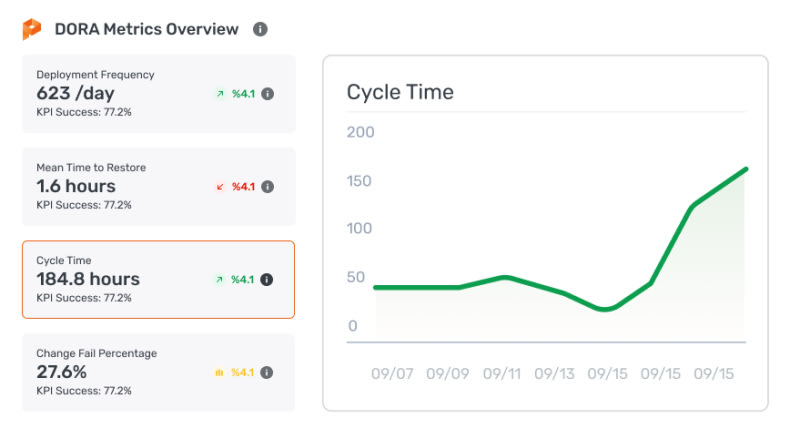This screenshot has width=800, height=439.
Task: Click green trend arrow on Cycle Time card
Action: coord(219,280)
